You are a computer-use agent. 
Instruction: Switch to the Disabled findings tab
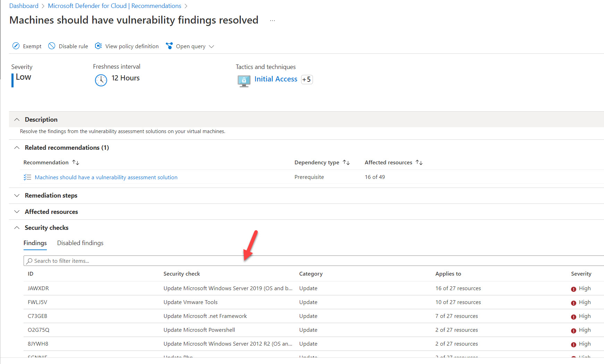pos(80,243)
